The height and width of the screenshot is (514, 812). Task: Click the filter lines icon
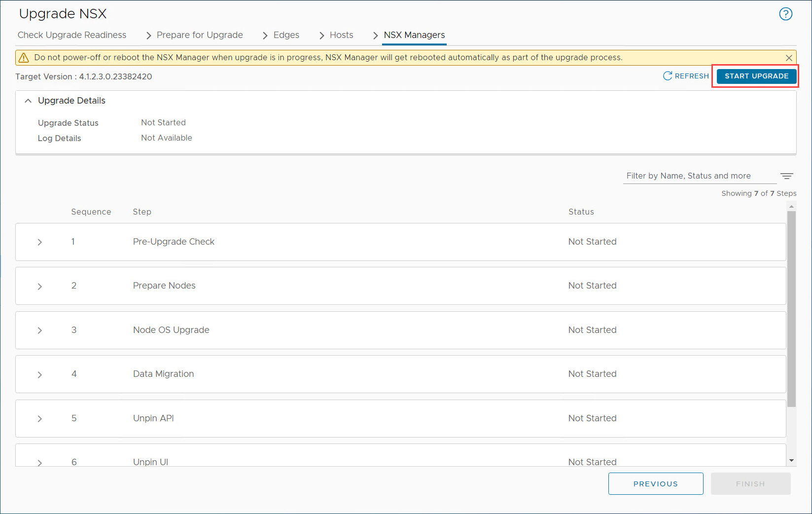[x=786, y=176]
